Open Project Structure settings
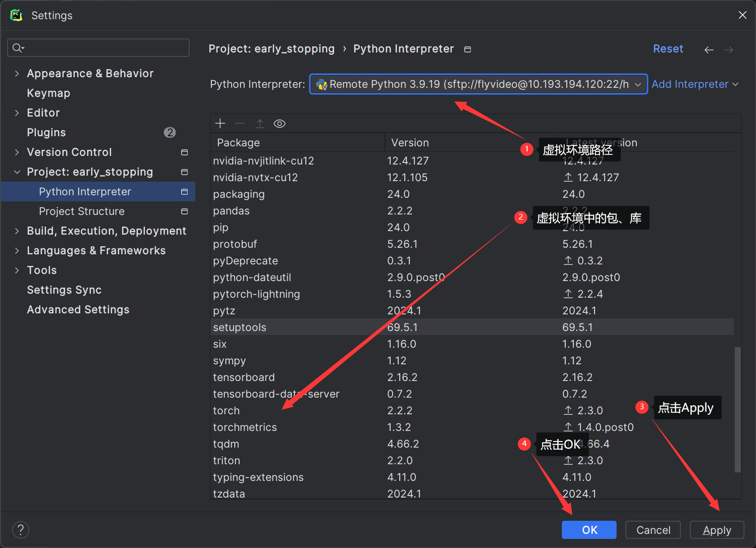The width and height of the screenshot is (756, 548). pos(82,211)
